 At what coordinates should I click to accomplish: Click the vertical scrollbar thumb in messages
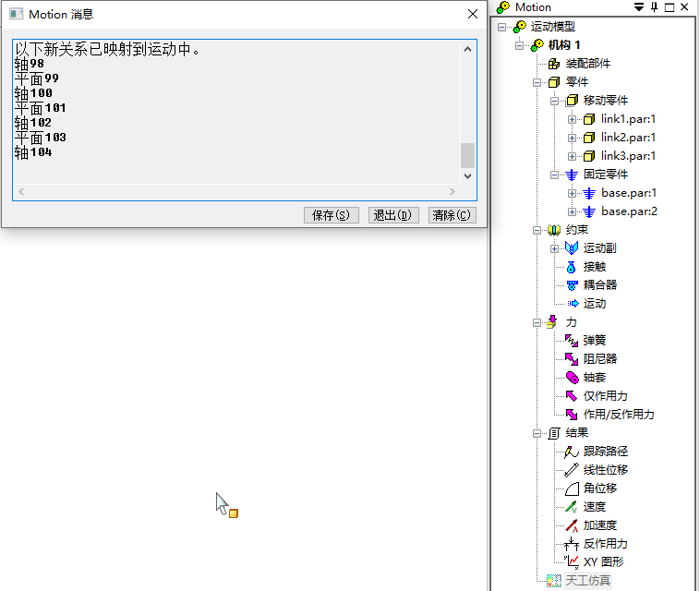tap(467, 155)
